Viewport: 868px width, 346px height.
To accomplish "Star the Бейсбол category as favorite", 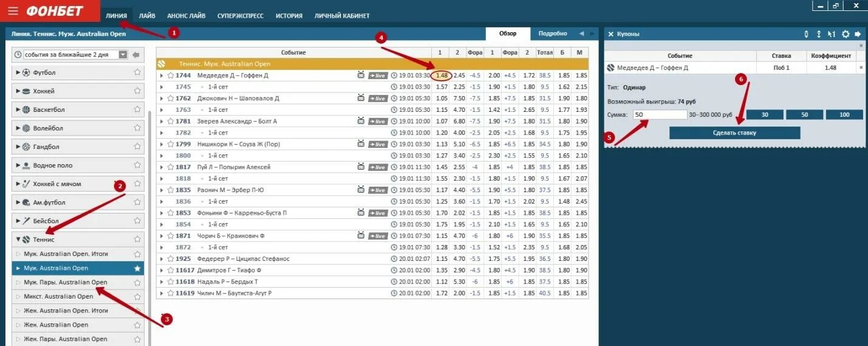I will tap(137, 221).
